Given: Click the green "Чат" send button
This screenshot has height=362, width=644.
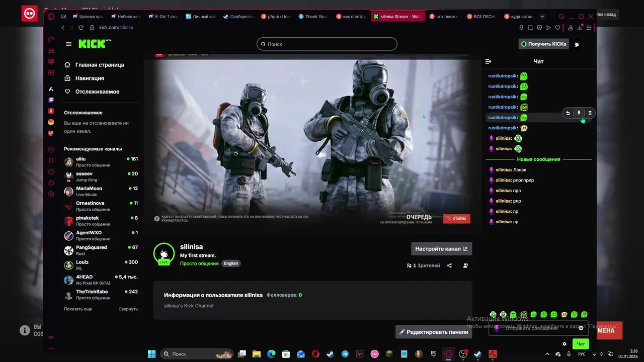Looking at the screenshot, I should [581, 344].
